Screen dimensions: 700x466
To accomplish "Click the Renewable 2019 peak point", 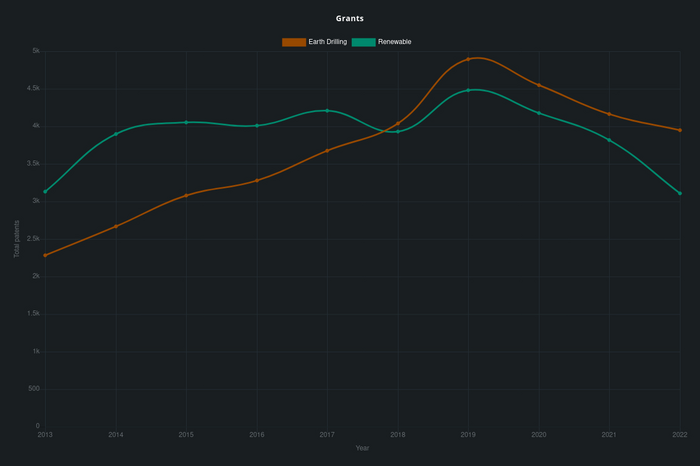I will pos(468,90).
